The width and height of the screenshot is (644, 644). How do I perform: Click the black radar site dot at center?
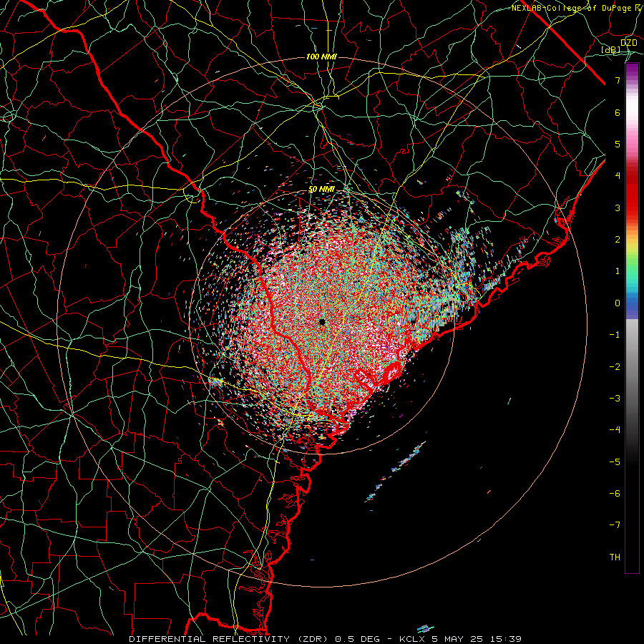322,321
